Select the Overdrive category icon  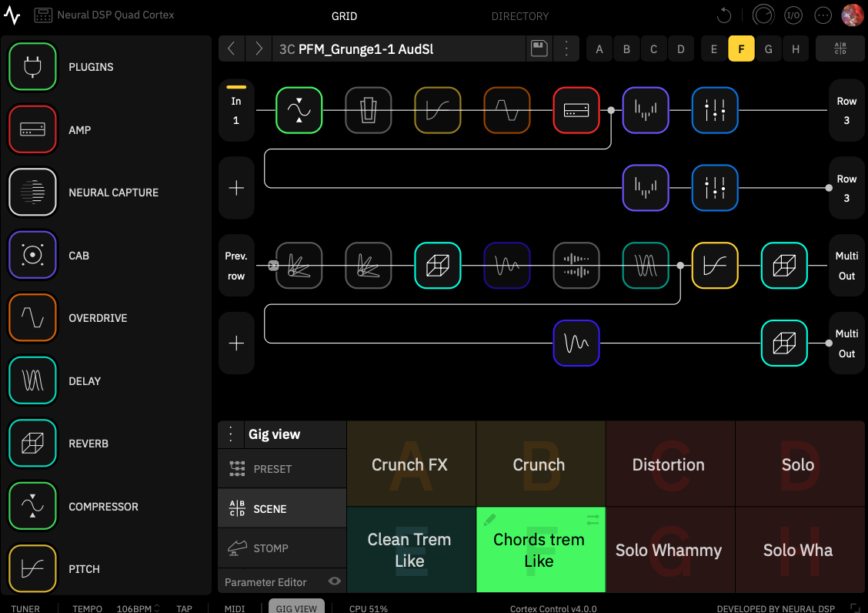click(x=32, y=317)
